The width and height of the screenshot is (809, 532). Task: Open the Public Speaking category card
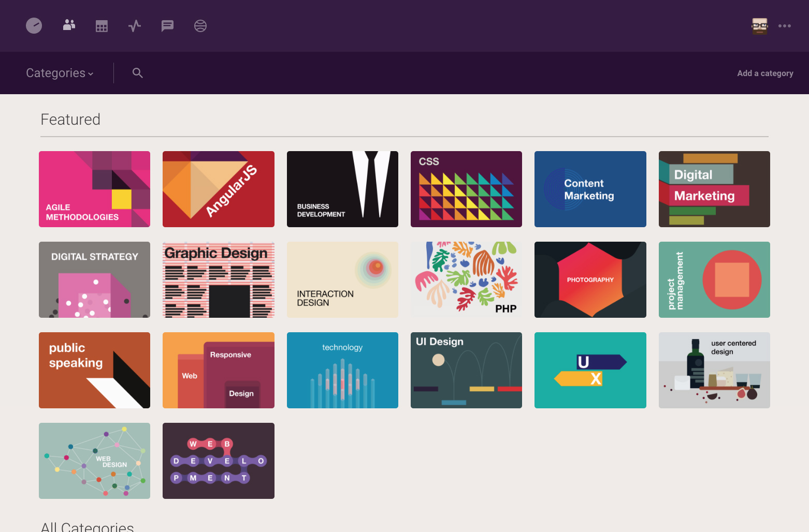coord(94,370)
